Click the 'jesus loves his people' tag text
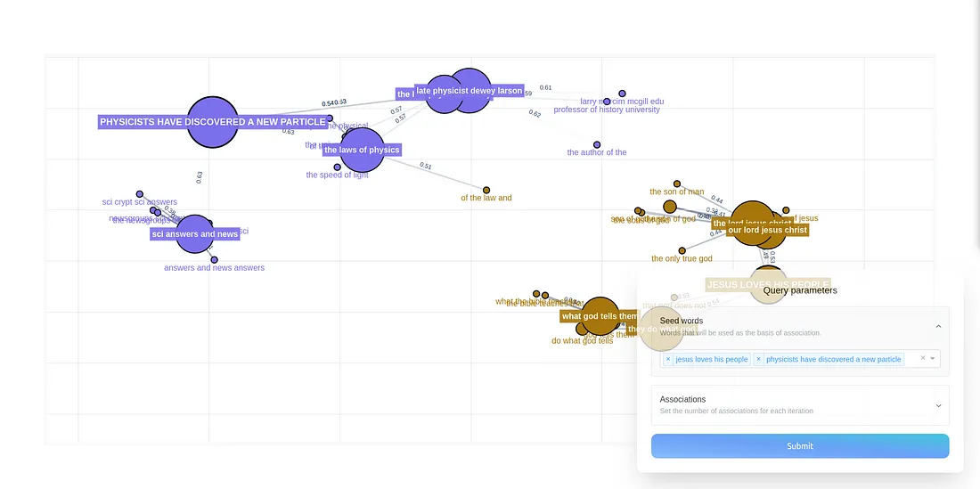Screen dimensions: 980x489 (x=711, y=359)
